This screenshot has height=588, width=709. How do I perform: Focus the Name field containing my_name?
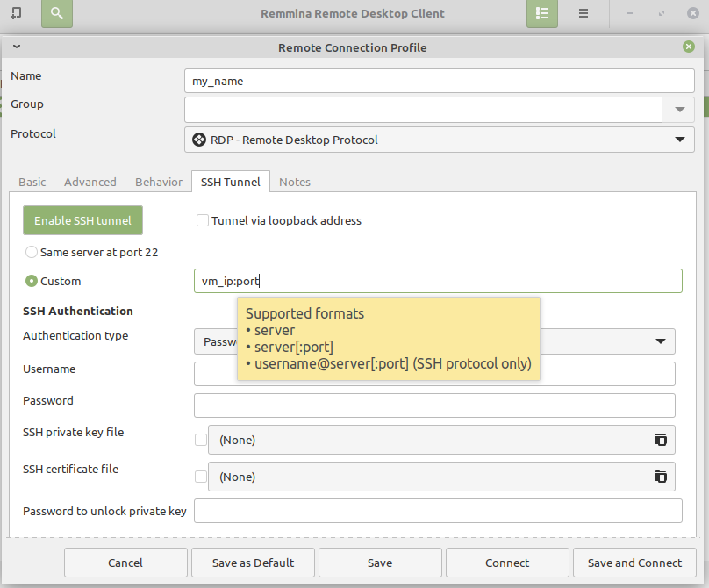439,81
